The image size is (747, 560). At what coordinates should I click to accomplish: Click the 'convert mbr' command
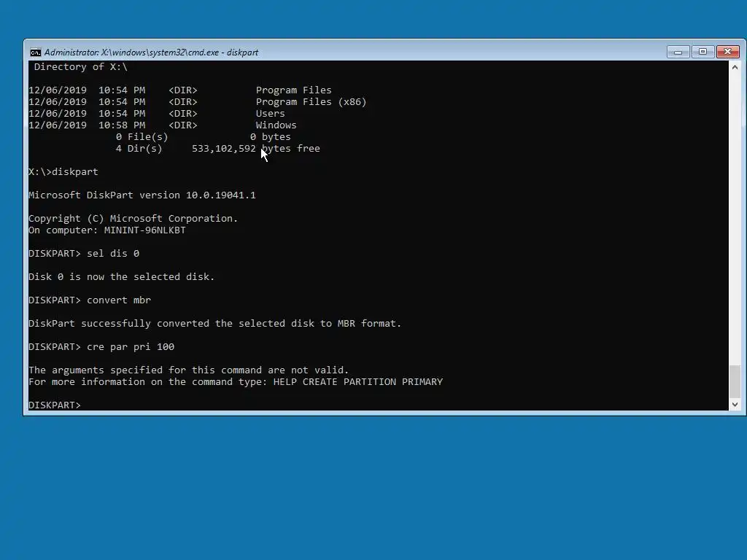pyautogui.click(x=119, y=300)
